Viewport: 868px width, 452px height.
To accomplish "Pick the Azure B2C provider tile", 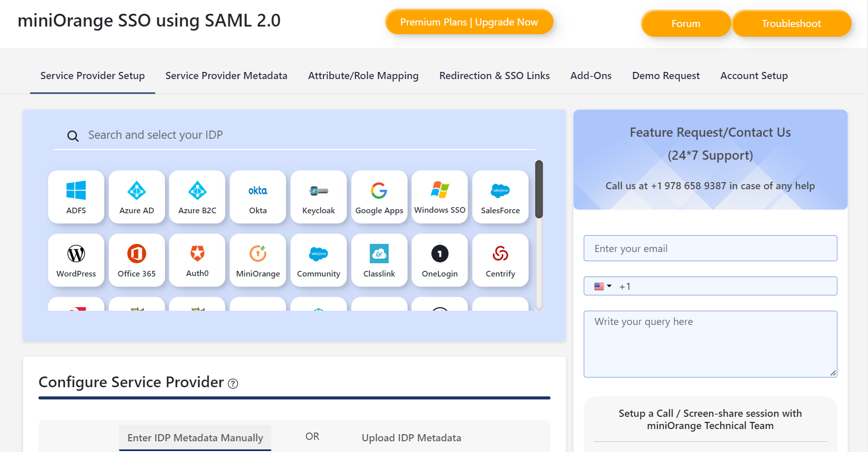I will coord(197,197).
